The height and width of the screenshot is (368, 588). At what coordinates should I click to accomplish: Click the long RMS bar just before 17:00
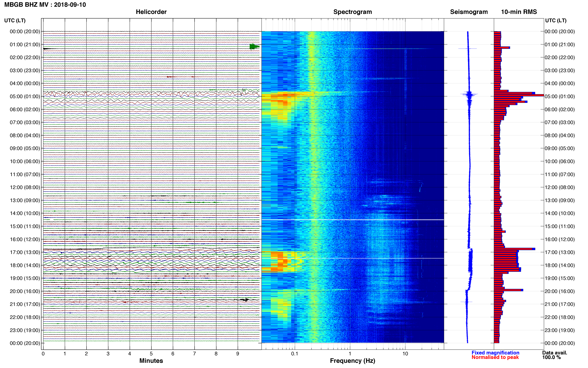514,249
